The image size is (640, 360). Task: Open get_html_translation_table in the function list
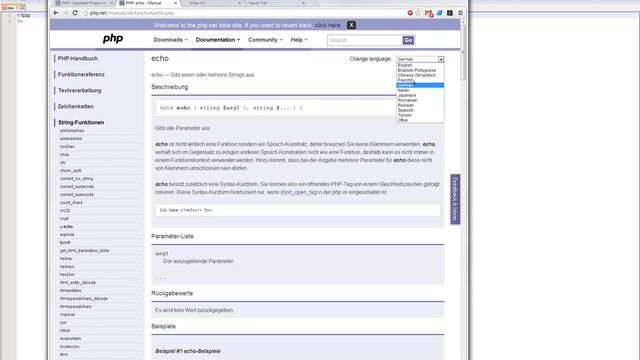84,251
